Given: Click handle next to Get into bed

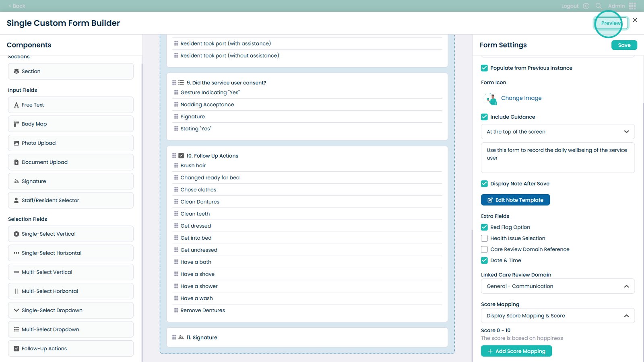Looking at the screenshot, I should coord(176,238).
